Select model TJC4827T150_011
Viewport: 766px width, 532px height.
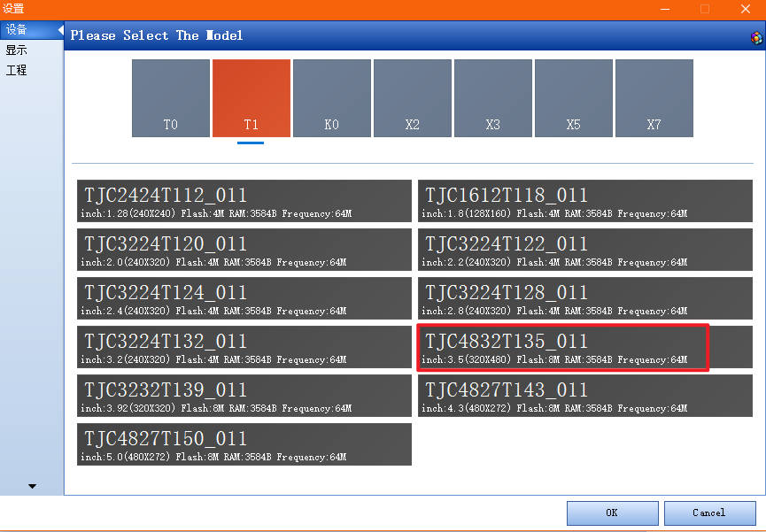coord(244,445)
